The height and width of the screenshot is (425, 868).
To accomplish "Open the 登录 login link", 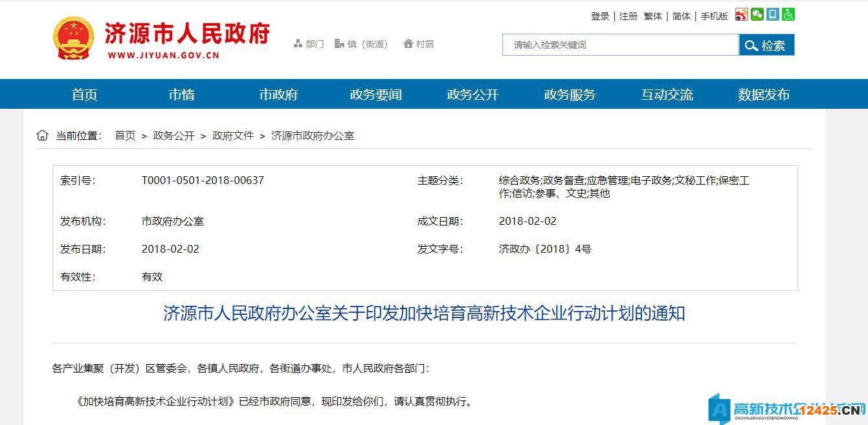I will pyautogui.click(x=600, y=16).
